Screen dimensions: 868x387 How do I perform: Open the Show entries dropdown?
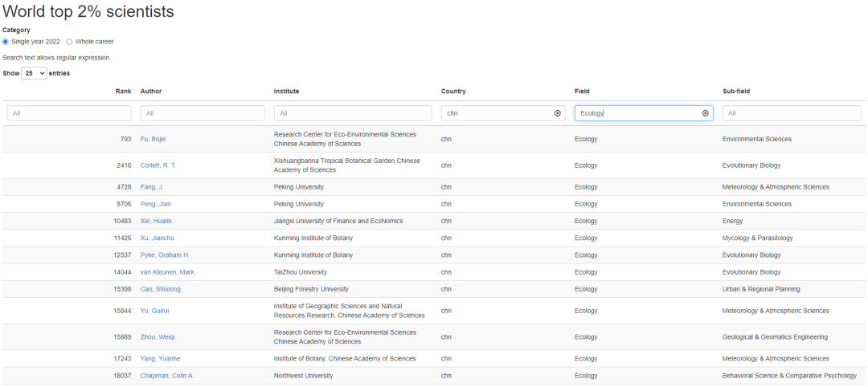pos(34,73)
